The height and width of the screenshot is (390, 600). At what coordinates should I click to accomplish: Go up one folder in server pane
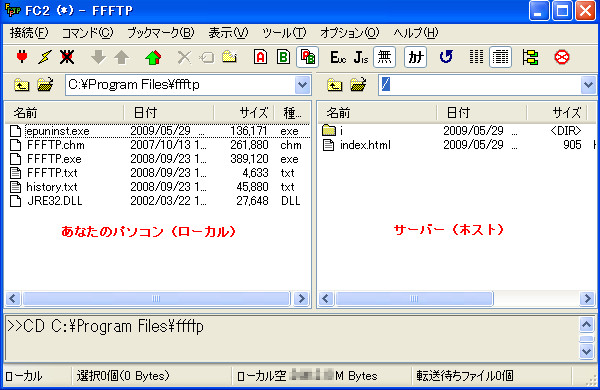tap(335, 85)
